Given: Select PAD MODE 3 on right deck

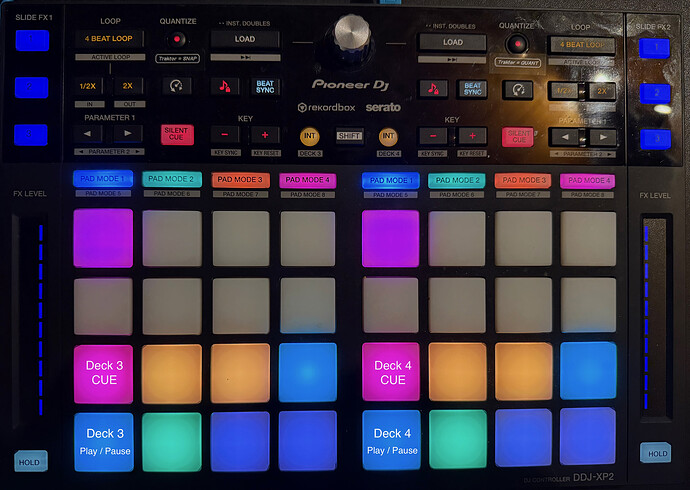Looking at the screenshot, I should [523, 180].
